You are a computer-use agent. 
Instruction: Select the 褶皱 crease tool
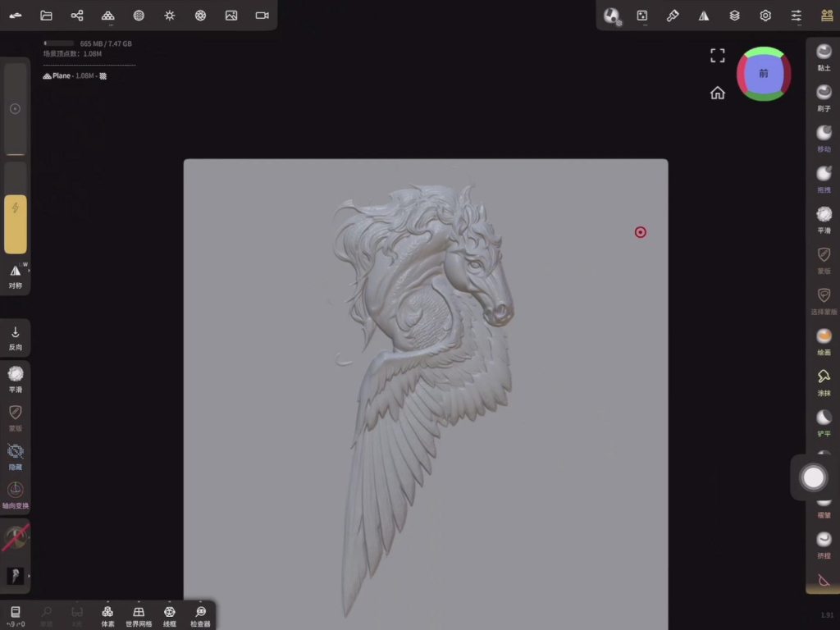coord(824,510)
